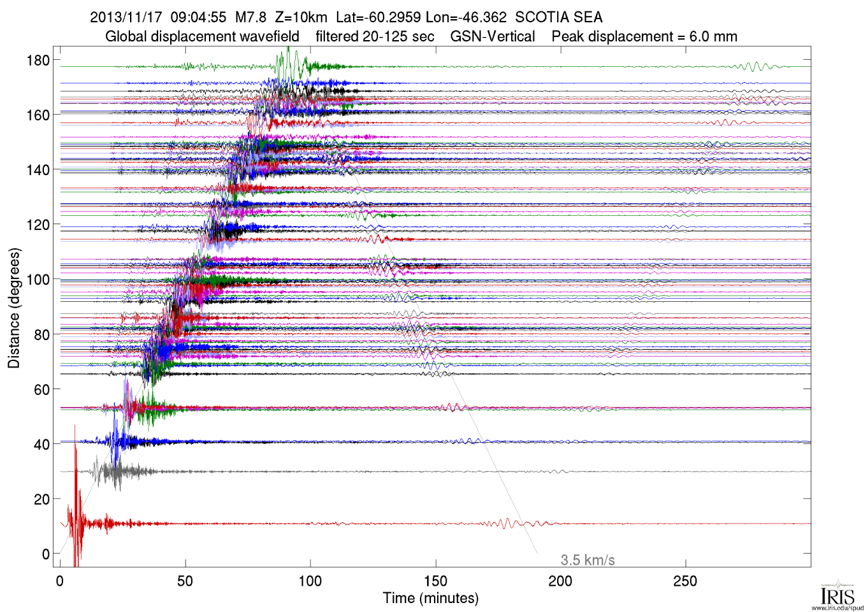Click the Peak displacement = 6.0 mm text

(644, 36)
